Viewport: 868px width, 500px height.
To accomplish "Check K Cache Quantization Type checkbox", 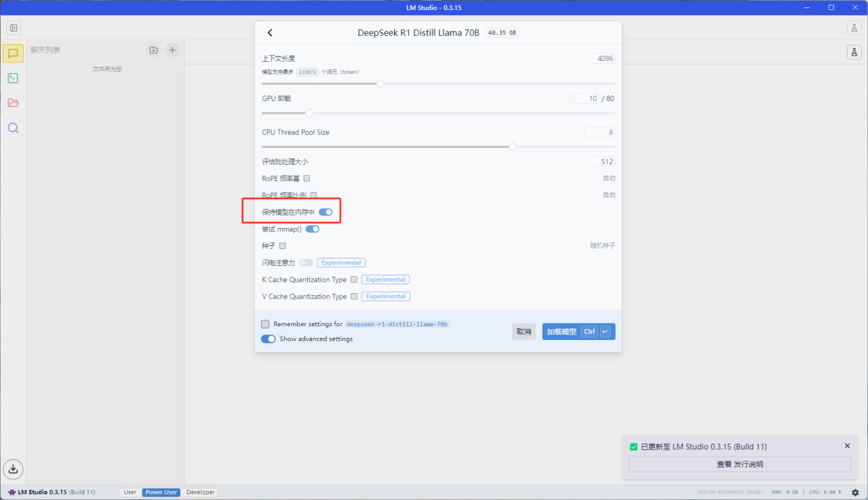I will [x=354, y=280].
